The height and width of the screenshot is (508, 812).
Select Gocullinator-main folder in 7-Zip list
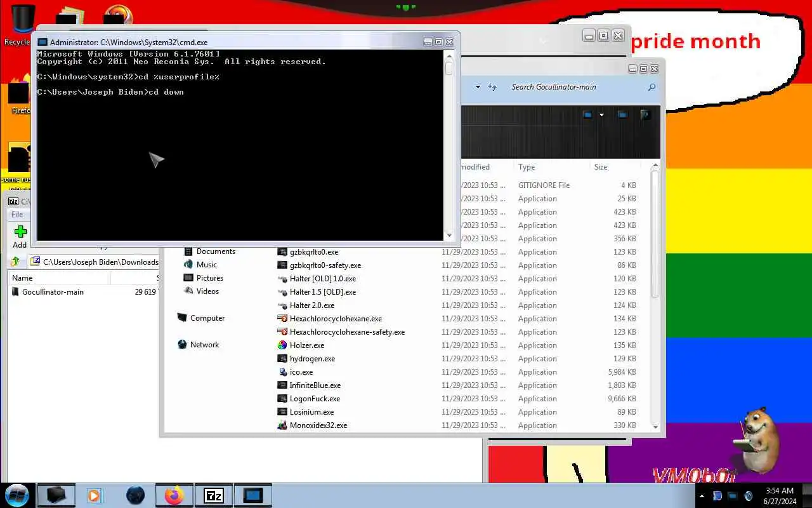pyautogui.click(x=53, y=292)
